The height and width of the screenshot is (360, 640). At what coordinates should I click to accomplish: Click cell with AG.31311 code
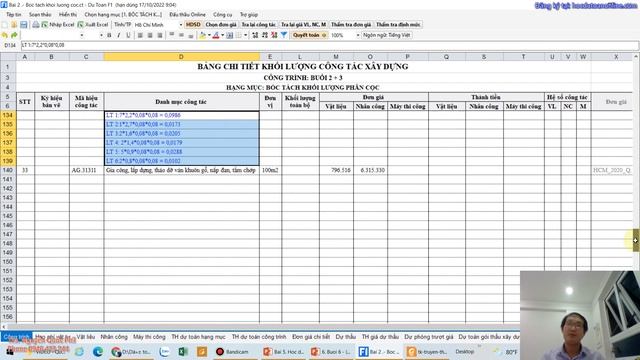pyautogui.click(x=86, y=170)
